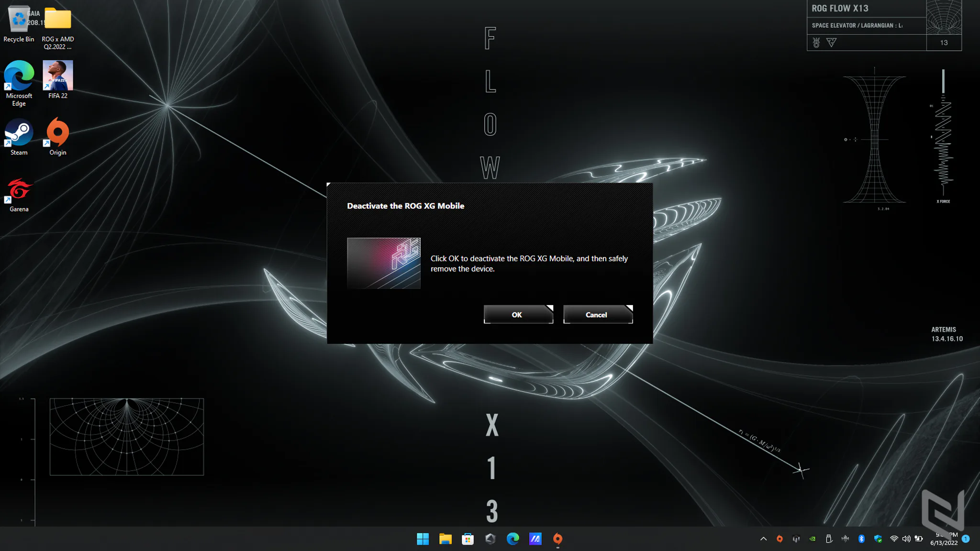Show hidden system tray icons
980x551 pixels.
click(x=763, y=539)
